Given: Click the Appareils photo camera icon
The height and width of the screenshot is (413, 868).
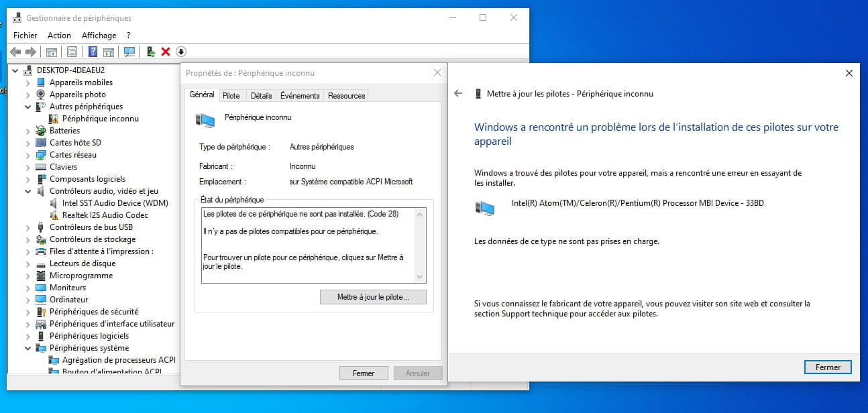Looking at the screenshot, I should click(41, 95).
